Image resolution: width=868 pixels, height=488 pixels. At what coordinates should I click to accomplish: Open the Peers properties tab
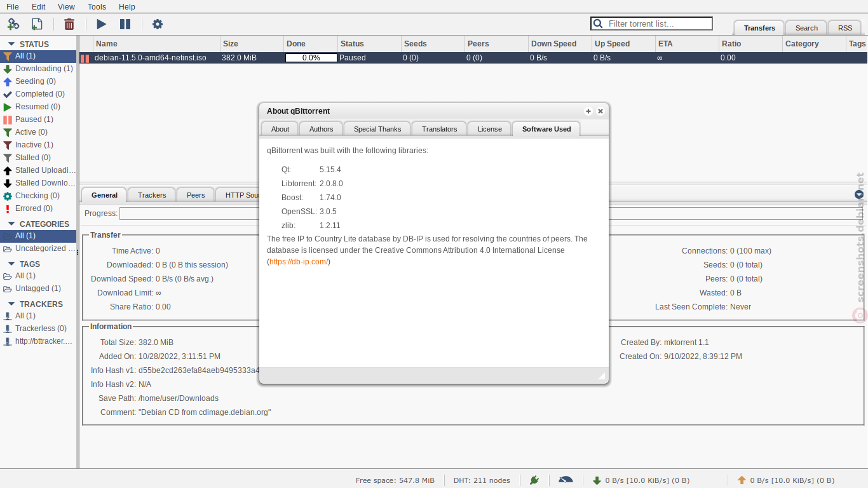pyautogui.click(x=196, y=195)
